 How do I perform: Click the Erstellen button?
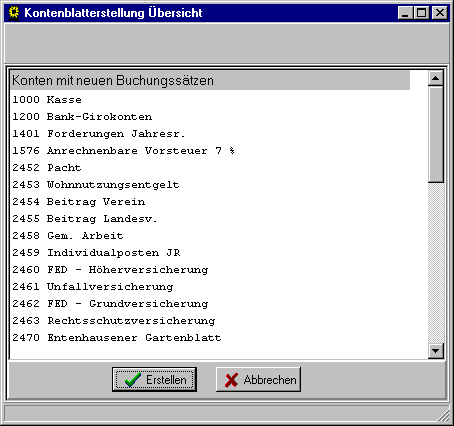pyautogui.click(x=154, y=379)
